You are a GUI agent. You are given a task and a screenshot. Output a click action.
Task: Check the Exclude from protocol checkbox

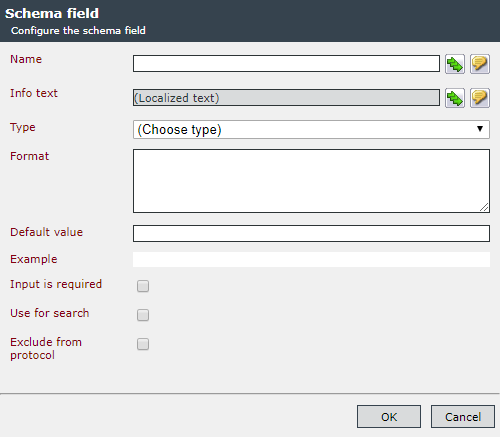[x=143, y=344]
